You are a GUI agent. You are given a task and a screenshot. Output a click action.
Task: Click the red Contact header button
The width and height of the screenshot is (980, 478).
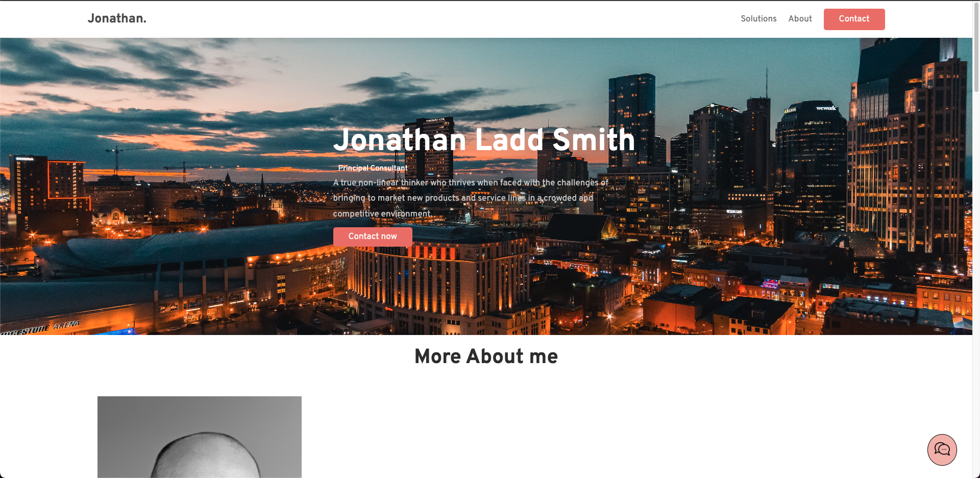click(854, 19)
